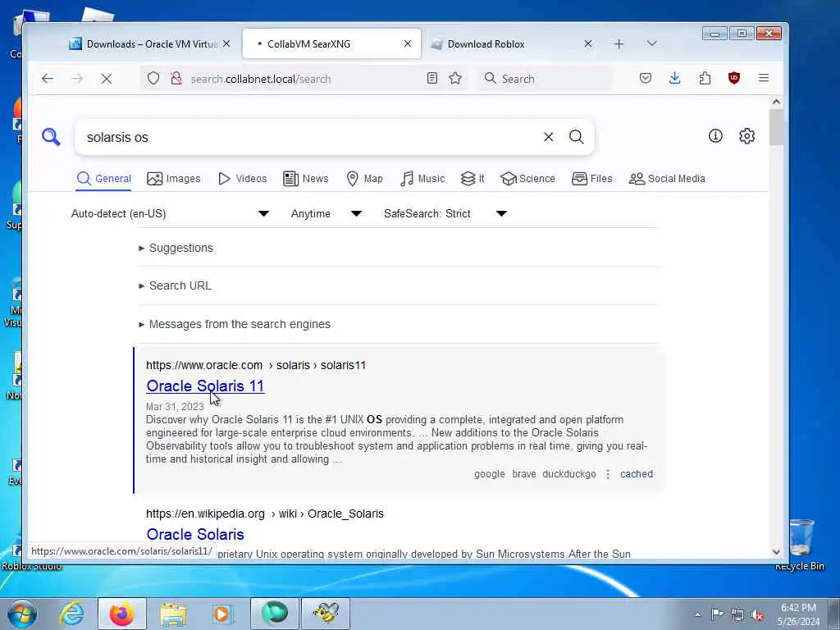Select the It search category
This screenshot has width=840, height=630.
point(472,179)
